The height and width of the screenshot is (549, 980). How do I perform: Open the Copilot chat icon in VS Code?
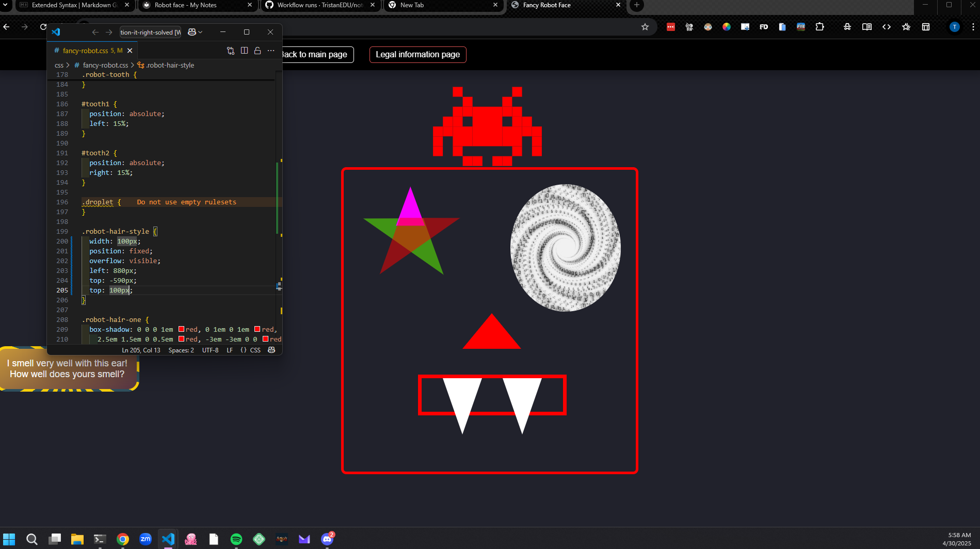pyautogui.click(x=192, y=32)
